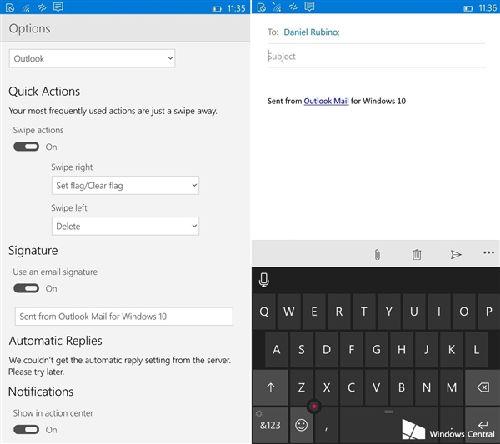Screen dimensions: 500x444
Task: Tap the Z key
Action: tap(301, 387)
